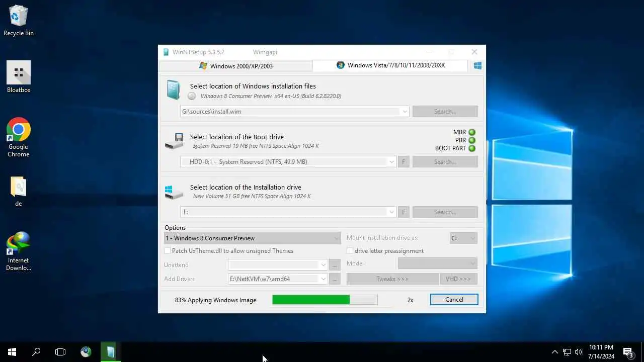The width and height of the screenshot is (644, 362).
Task: Select the globe disc app in the taskbar
Action: click(x=86, y=352)
